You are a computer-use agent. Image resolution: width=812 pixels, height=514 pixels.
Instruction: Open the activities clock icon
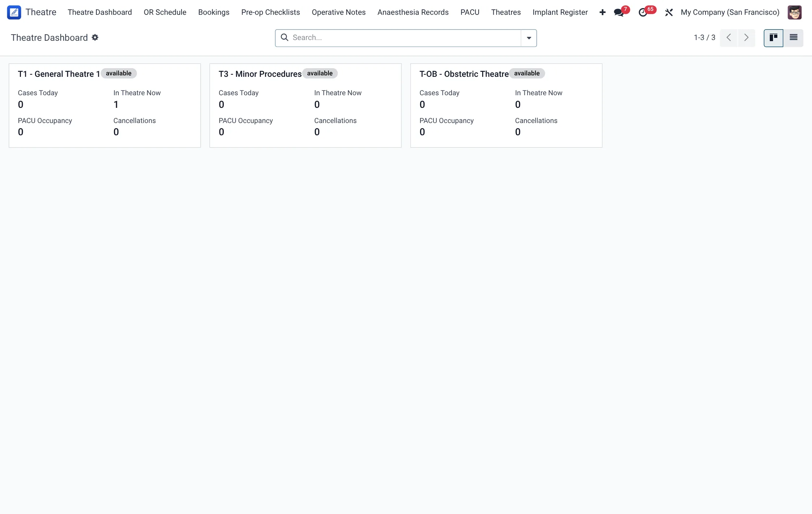[x=643, y=13]
